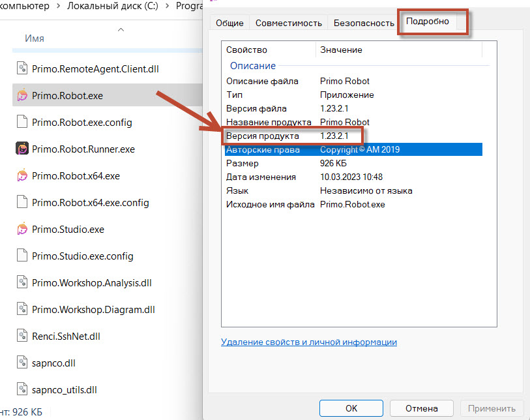
Task: Click the Версия файла property row
Action: [x=353, y=108]
